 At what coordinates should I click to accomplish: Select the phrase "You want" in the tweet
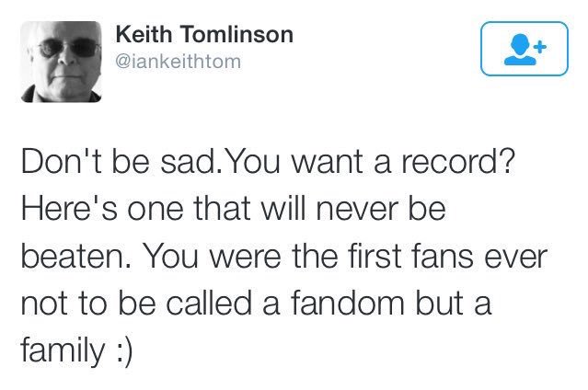[294, 162]
